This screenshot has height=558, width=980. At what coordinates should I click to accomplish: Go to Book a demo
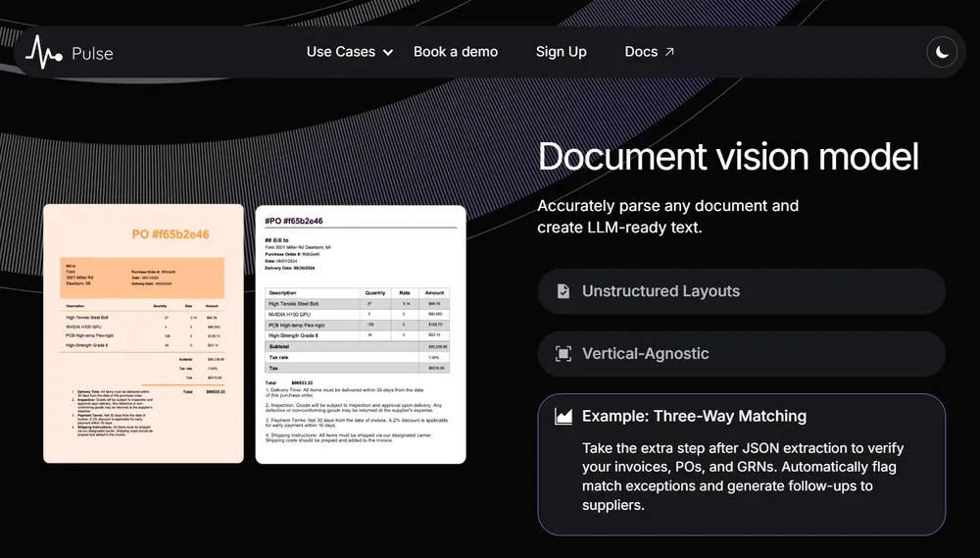tap(456, 52)
